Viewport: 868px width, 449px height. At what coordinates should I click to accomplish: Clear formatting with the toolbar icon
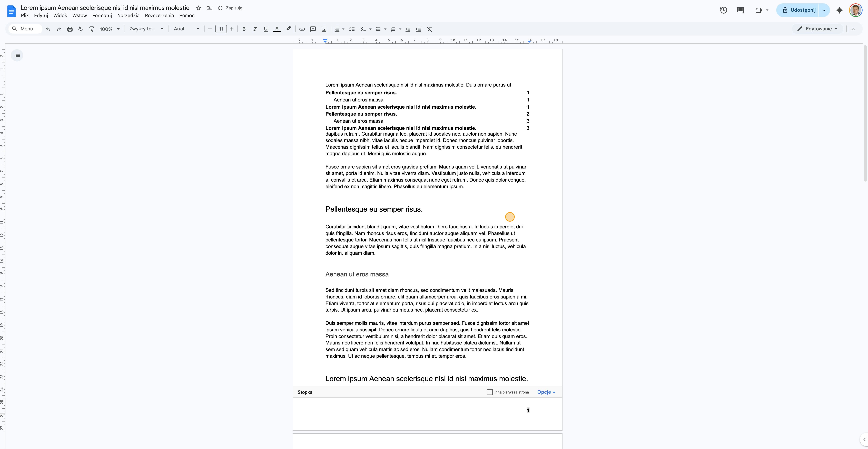click(x=430, y=29)
